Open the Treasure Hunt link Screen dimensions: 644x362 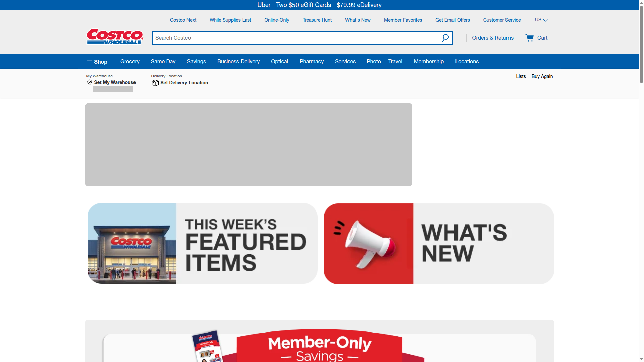tap(317, 20)
